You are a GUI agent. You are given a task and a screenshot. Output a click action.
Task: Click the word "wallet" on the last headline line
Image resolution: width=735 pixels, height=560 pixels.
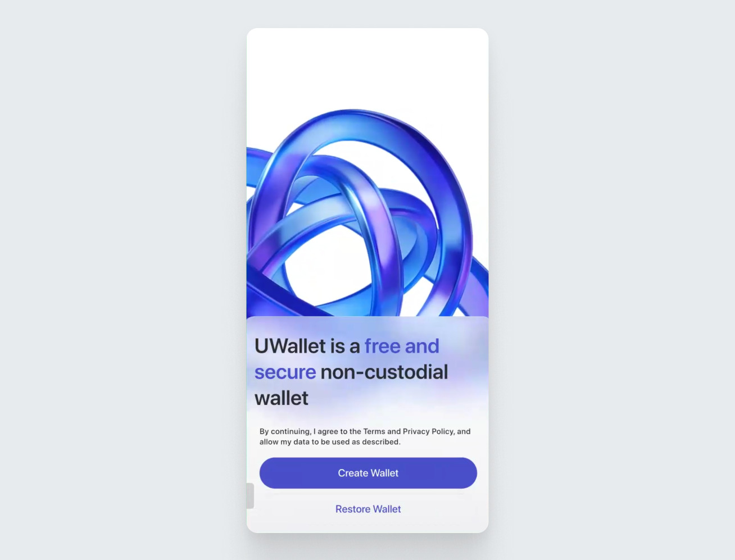point(282,398)
